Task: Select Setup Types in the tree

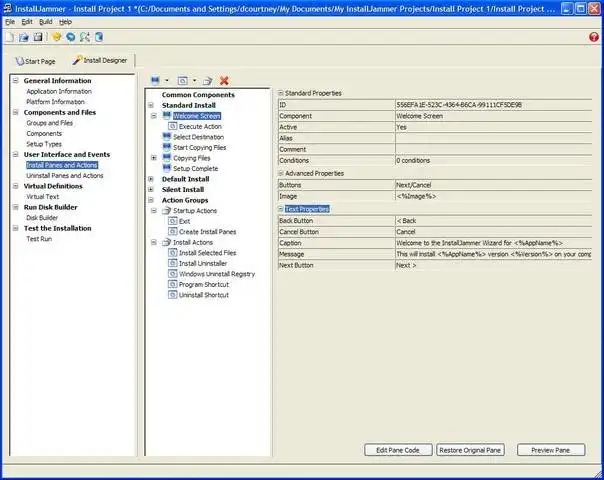Action: click(44, 144)
